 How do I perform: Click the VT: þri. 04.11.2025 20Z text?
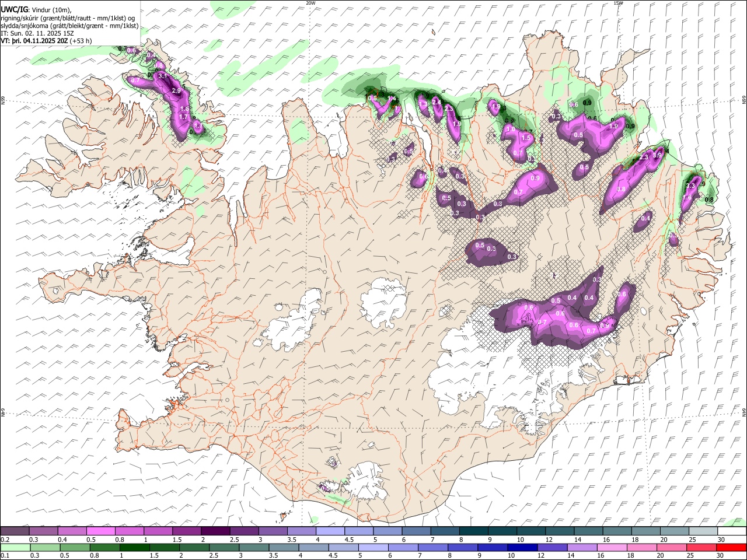34,41
